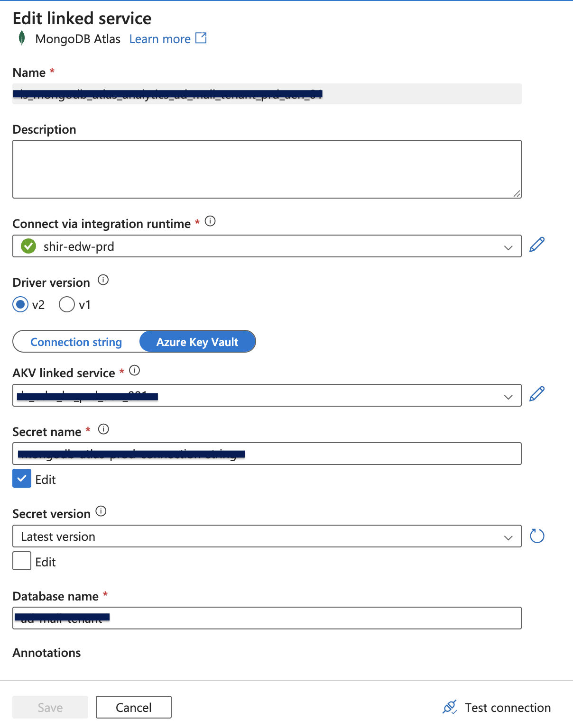
Task: Click the Learn more link
Action: pos(160,38)
